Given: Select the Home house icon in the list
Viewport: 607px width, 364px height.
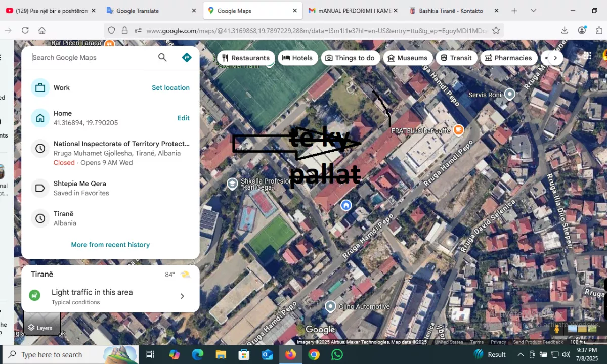Looking at the screenshot, I should tap(40, 118).
